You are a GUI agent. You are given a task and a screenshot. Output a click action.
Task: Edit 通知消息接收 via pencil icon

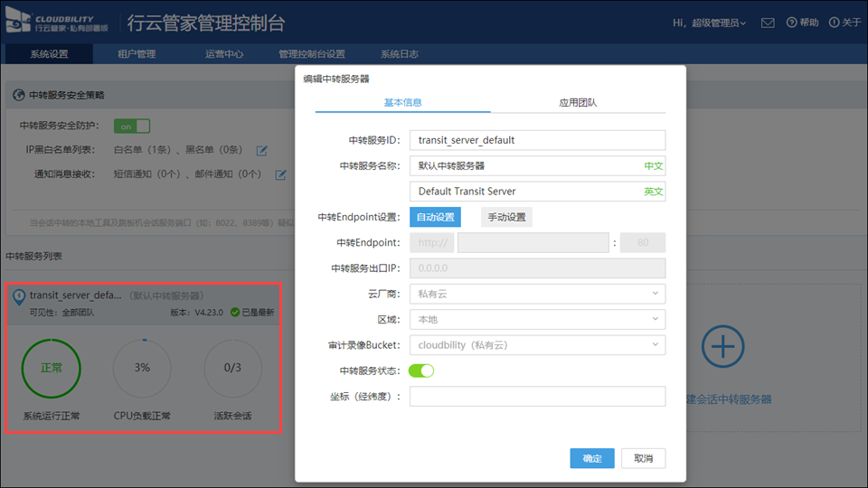click(x=280, y=174)
